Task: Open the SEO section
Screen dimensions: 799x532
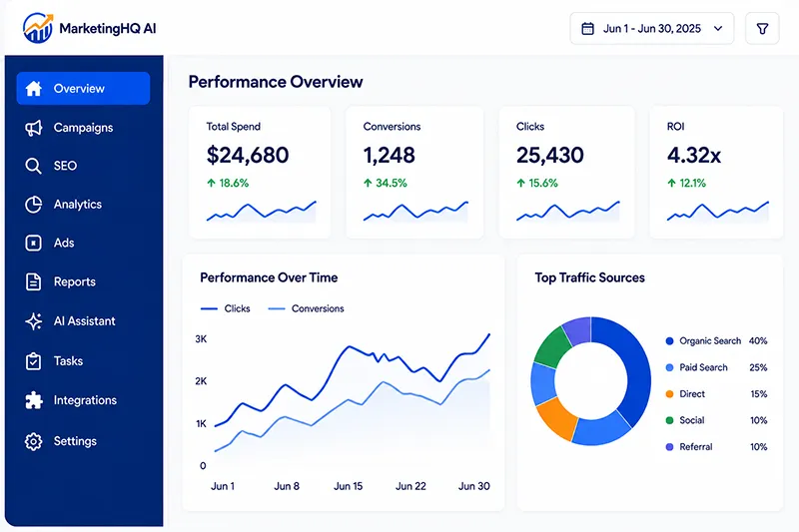Action: tap(65, 166)
